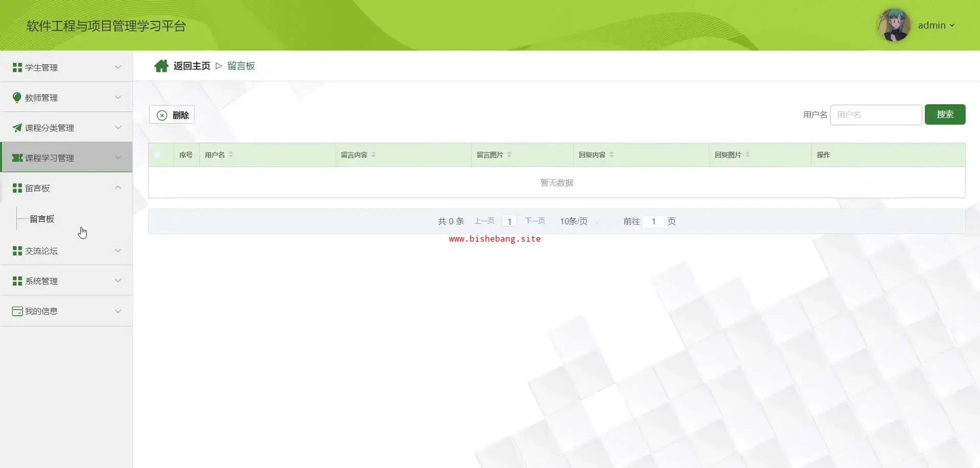Select the 留言板 submenu entry

pos(42,219)
